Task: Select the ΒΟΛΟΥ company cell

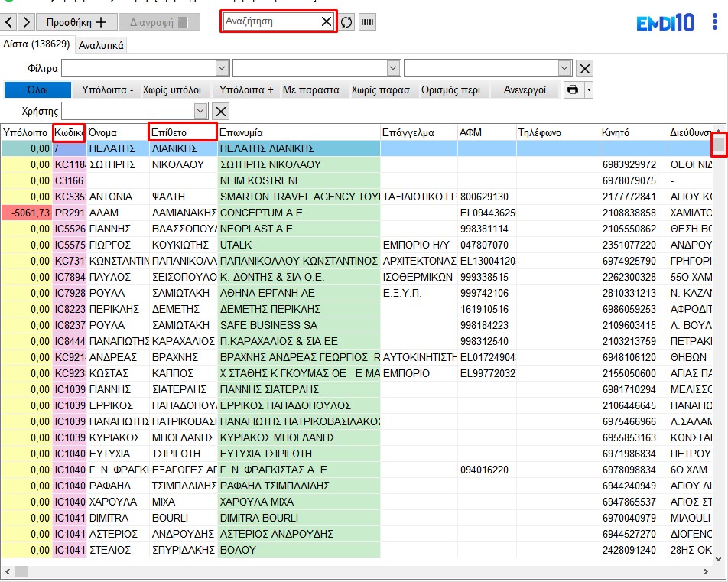Action: point(299,550)
